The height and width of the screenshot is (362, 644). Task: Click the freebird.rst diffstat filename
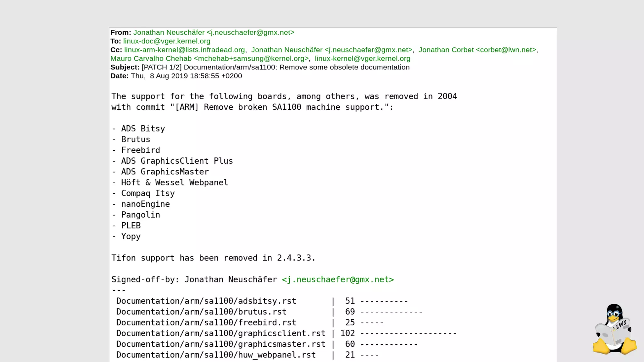[x=206, y=322]
